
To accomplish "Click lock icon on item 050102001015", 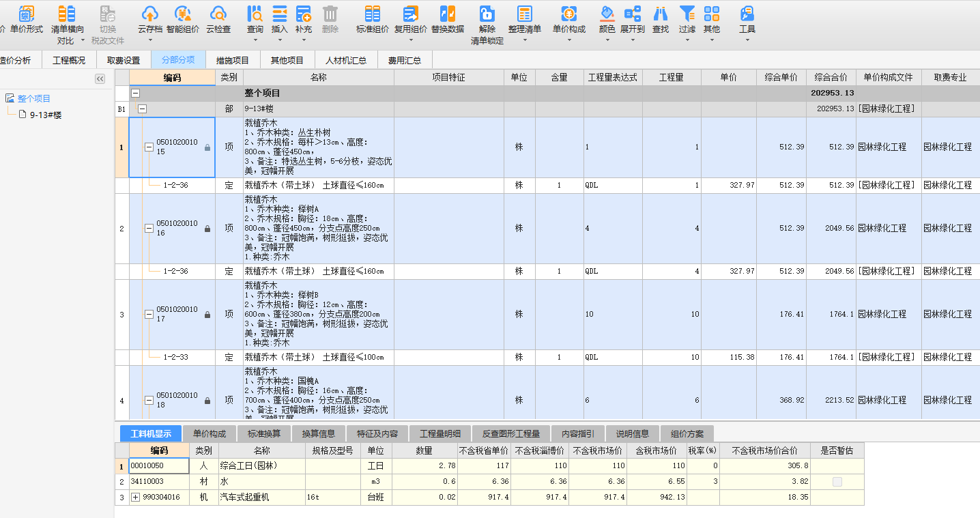I will pos(207,147).
